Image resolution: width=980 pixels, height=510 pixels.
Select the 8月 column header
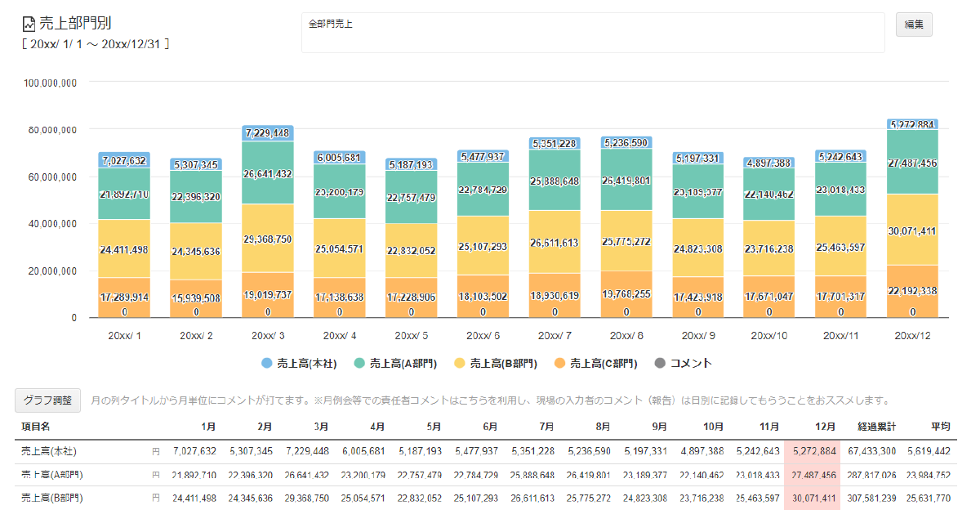point(602,427)
